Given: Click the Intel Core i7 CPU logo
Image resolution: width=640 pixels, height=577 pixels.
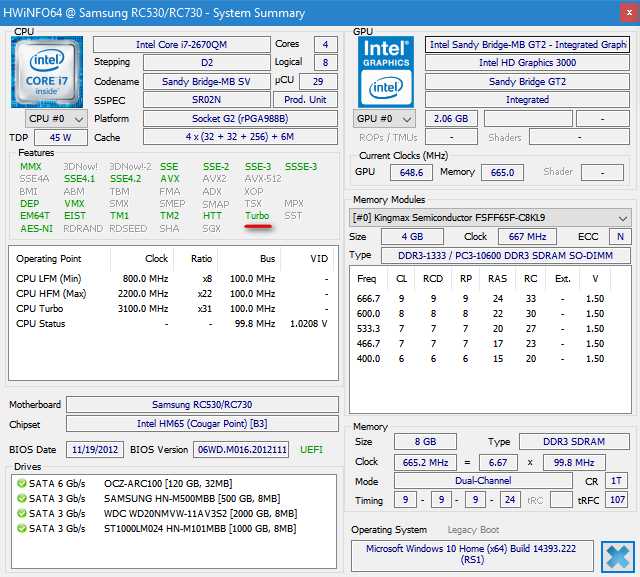Looking at the screenshot, I should (47, 72).
